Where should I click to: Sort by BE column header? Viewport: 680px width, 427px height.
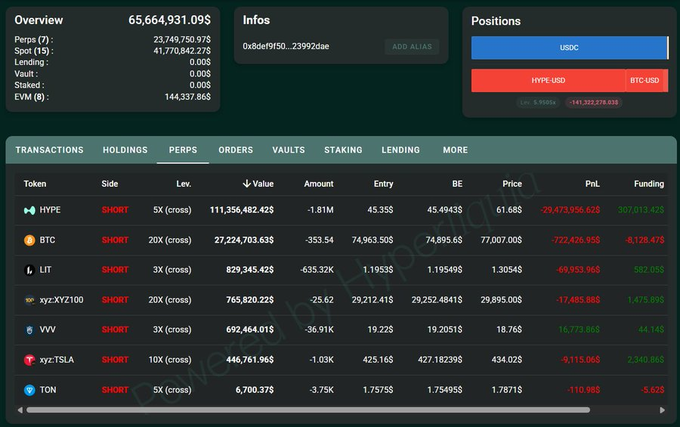pyautogui.click(x=457, y=184)
